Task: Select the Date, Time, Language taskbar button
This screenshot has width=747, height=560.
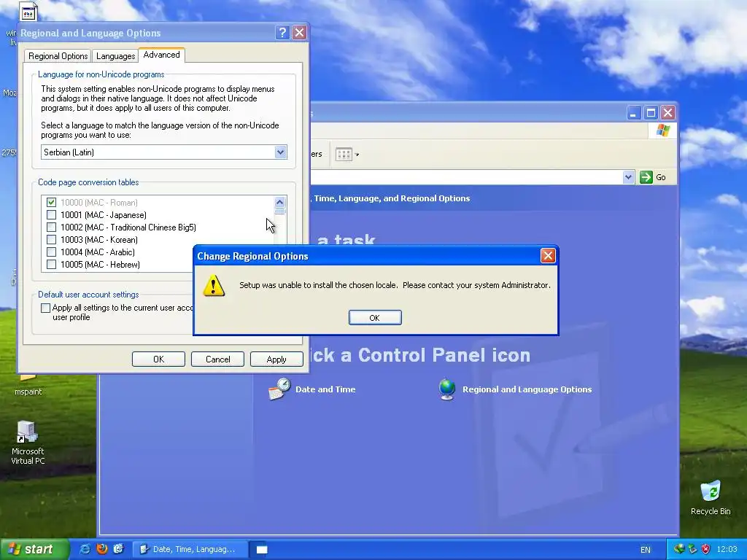Action: pos(189,549)
